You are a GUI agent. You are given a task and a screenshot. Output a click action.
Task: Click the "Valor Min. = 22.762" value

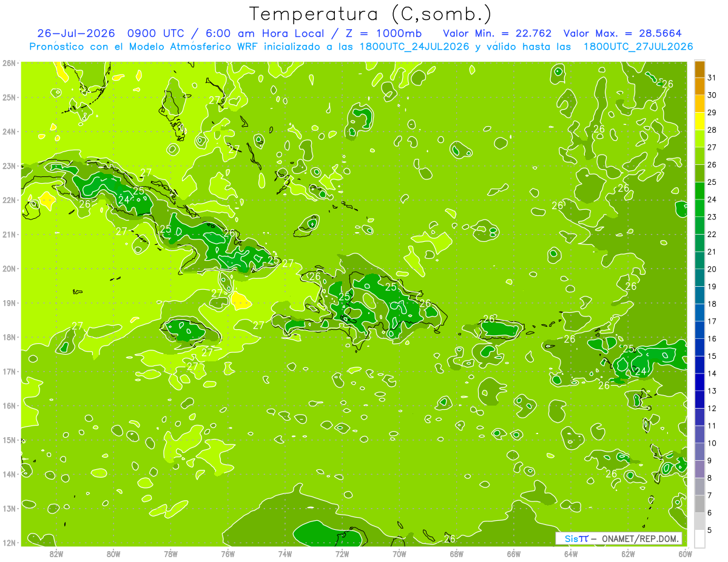pos(497,33)
